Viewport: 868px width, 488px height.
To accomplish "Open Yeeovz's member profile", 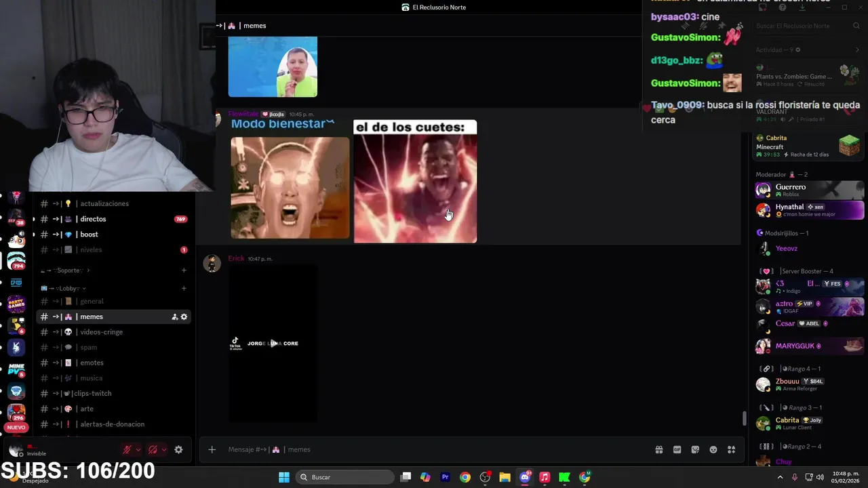I will 810,249.
